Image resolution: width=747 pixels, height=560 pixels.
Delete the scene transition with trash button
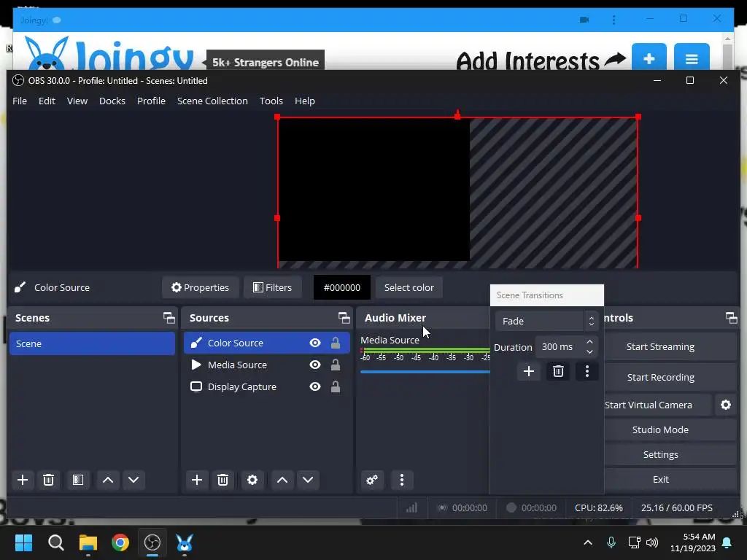point(558,371)
